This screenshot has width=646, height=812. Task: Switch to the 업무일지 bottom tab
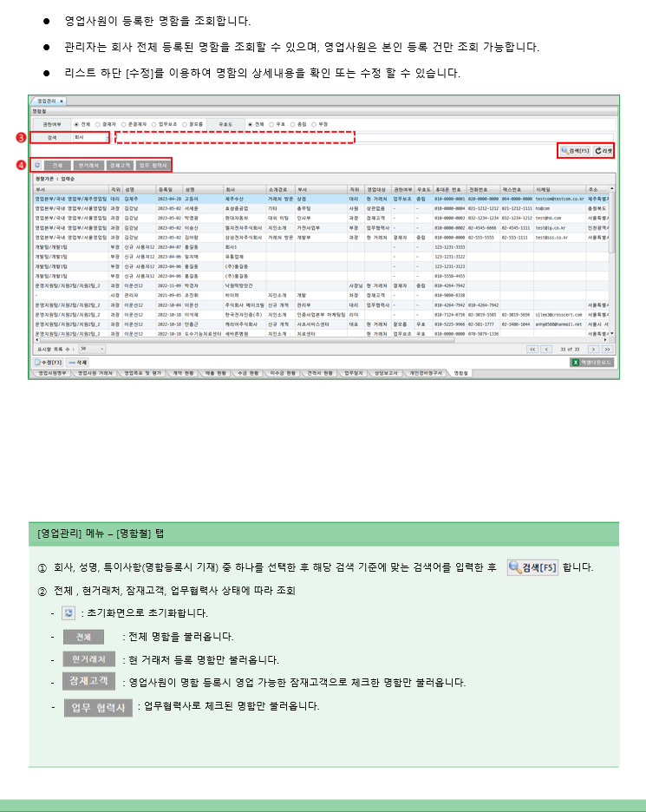click(354, 373)
